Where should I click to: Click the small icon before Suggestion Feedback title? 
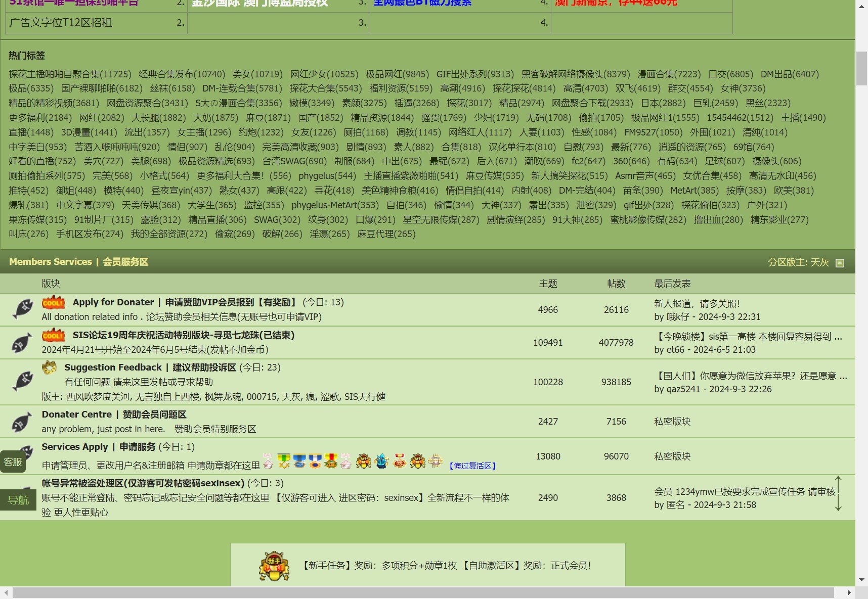click(49, 367)
